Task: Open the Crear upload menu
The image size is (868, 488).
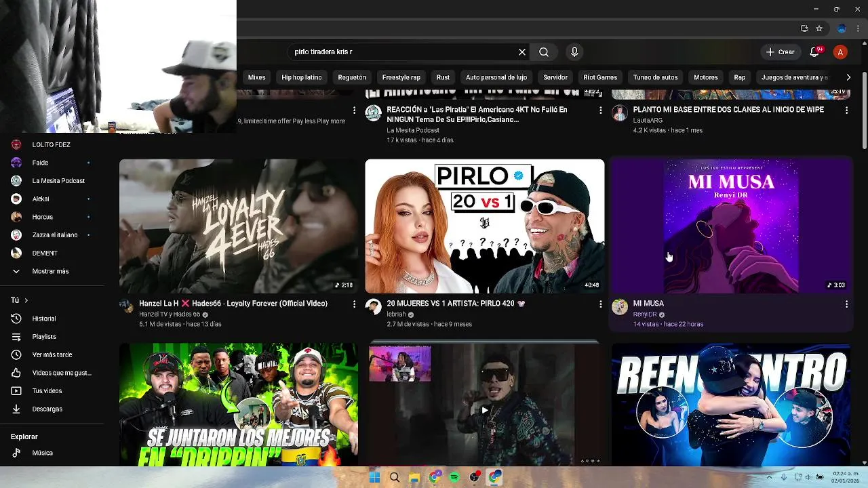Action: click(x=780, y=52)
